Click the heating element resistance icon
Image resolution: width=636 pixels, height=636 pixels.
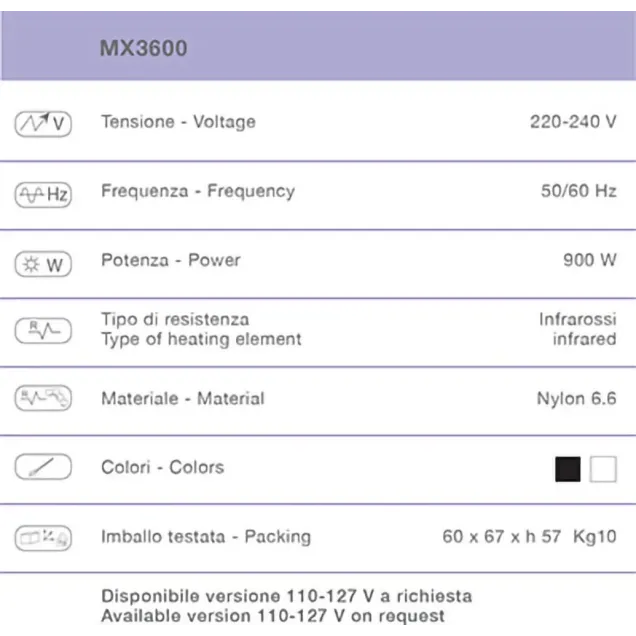(x=43, y=330)
